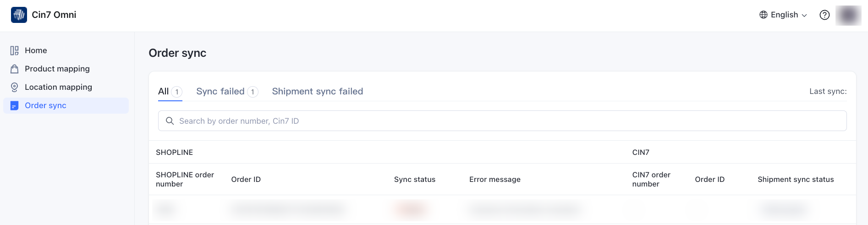Image resolution: width=868 pixels, height=225 pixels.
Task: Click the search magnifier icon
Action: coord(170,121)
